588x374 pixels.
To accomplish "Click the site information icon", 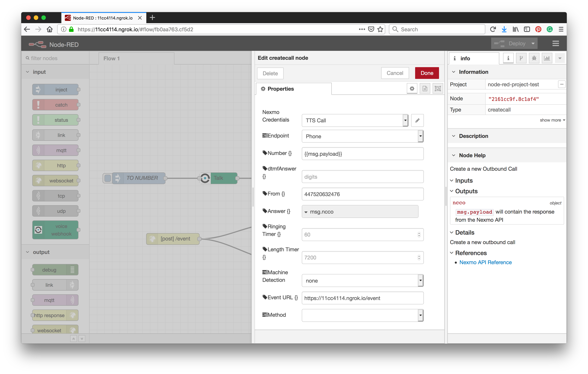I will pyautogui.click(x=64, y=29).
